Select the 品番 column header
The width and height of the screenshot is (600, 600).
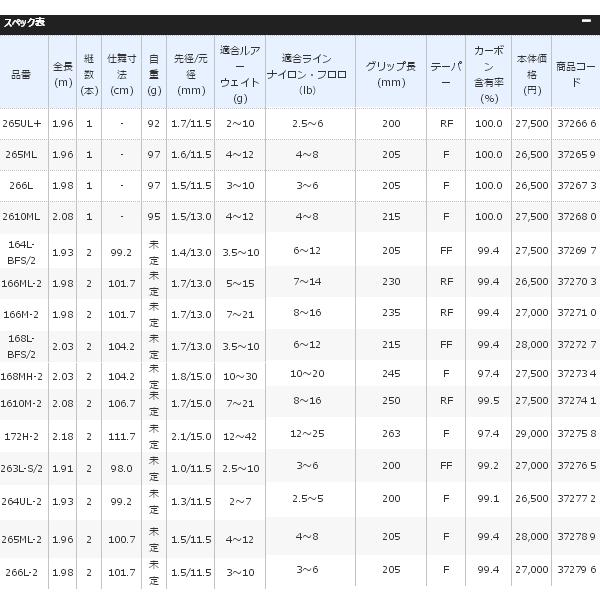(21, 71)
